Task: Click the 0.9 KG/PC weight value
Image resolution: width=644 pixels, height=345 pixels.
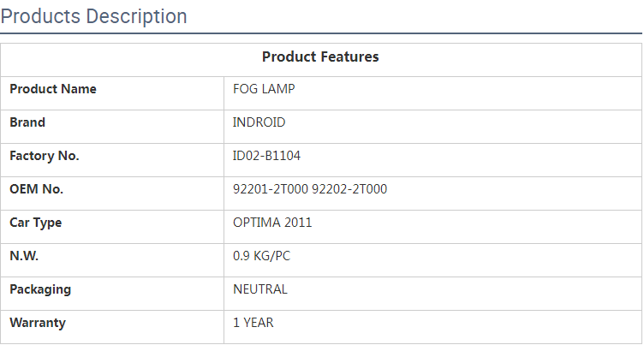Action: pyautogui.click(x=260, y=256)
